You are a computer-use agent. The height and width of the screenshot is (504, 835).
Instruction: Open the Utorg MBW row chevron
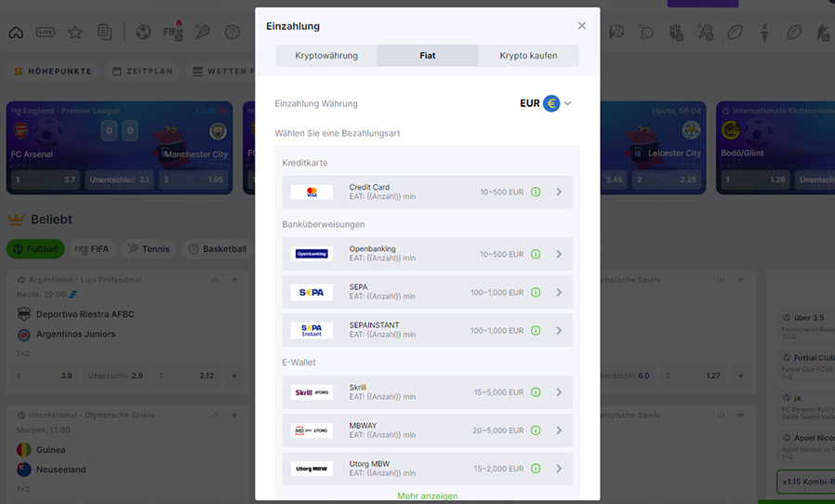[559, 469]
